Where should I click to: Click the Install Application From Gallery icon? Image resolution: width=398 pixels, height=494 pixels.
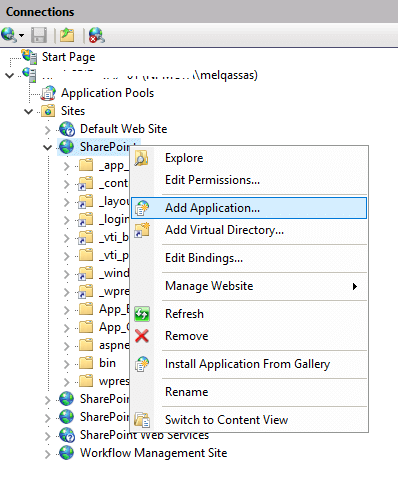(x=142, y=364)
